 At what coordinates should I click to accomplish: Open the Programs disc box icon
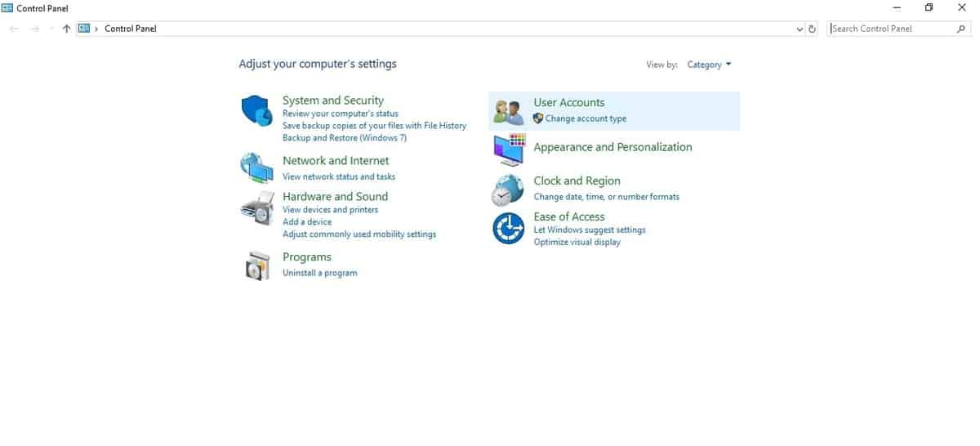(256, 265)
